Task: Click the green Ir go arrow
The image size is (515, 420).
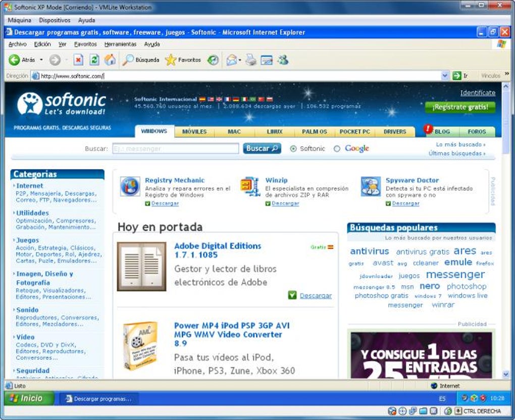Action: [456, 76]
